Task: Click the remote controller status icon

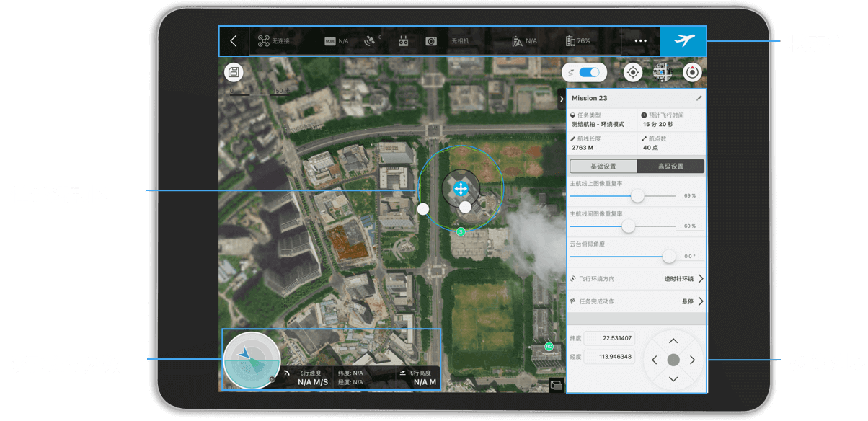Action: pyautogui.click(x=403, y=42)
